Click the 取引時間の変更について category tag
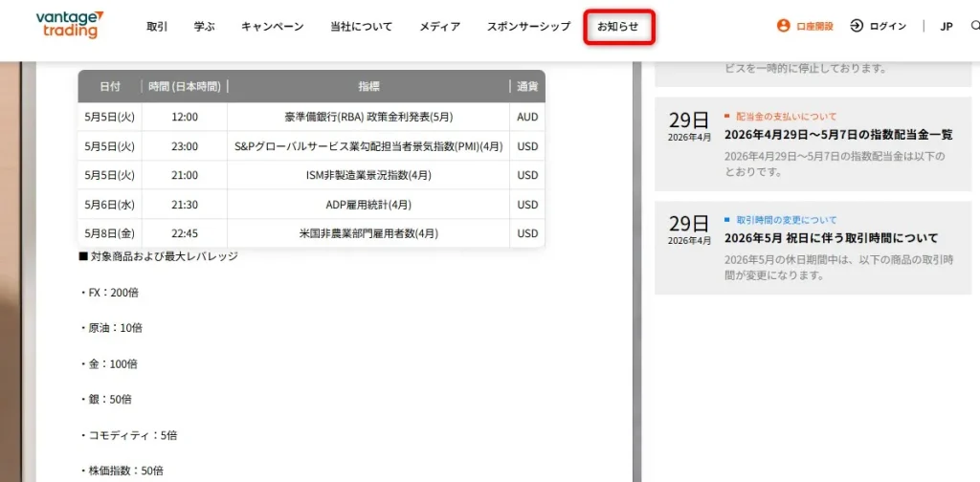Screen dimensions: 980x482 787,220
